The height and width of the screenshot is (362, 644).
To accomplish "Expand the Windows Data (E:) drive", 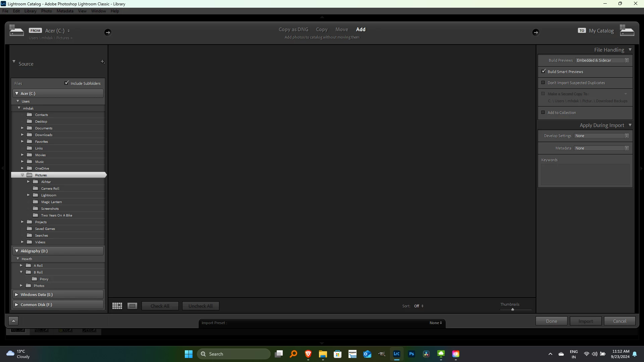I will click(17, 295).
